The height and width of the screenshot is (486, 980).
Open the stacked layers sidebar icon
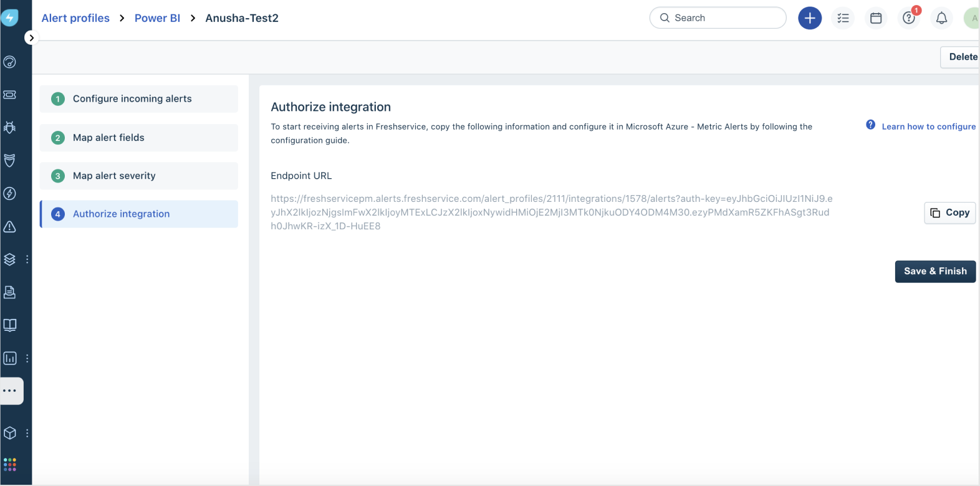pyautogui.click(x=10, y=259)
